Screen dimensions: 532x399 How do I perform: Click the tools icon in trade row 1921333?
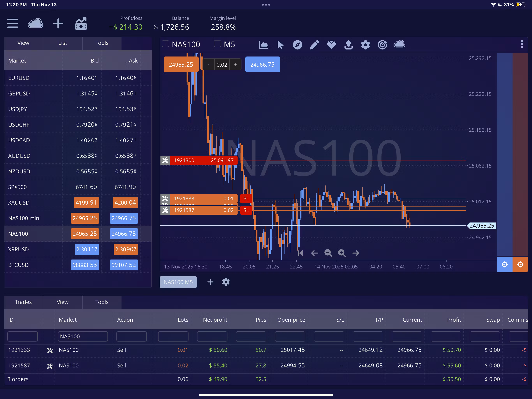[50, 350]
